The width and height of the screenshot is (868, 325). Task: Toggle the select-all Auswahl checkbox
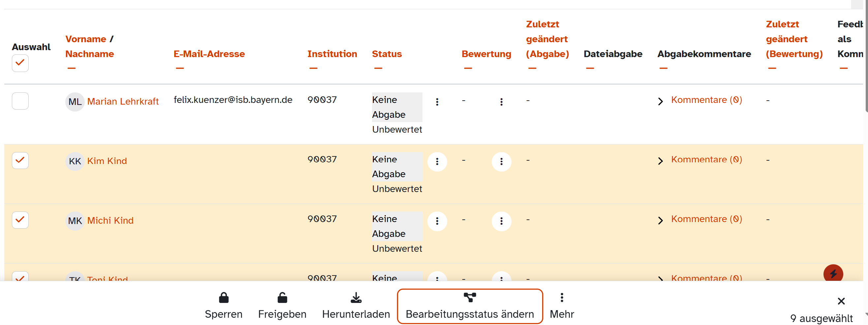[x=20, y=63]
